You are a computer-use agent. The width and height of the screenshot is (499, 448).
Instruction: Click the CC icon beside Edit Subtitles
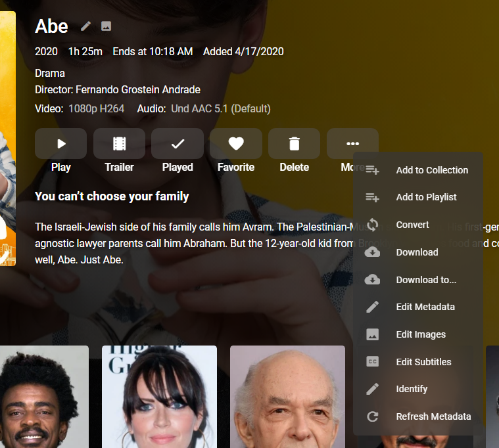[372, 362]
